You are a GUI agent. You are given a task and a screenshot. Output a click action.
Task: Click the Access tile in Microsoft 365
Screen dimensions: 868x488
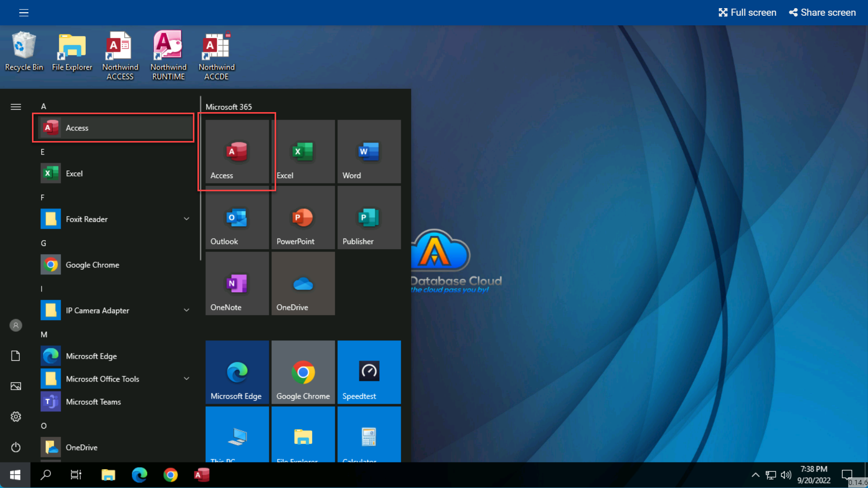(237, 152)
